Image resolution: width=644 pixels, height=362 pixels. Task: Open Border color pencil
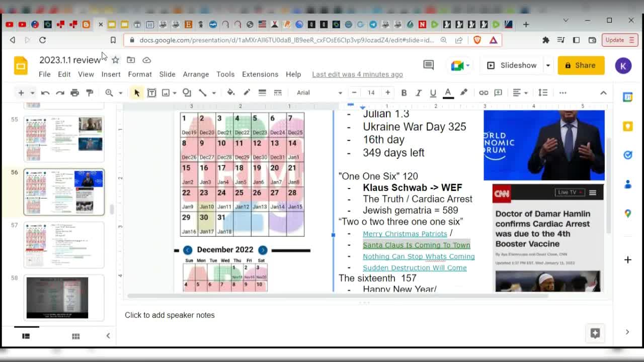tap(247, 93)
